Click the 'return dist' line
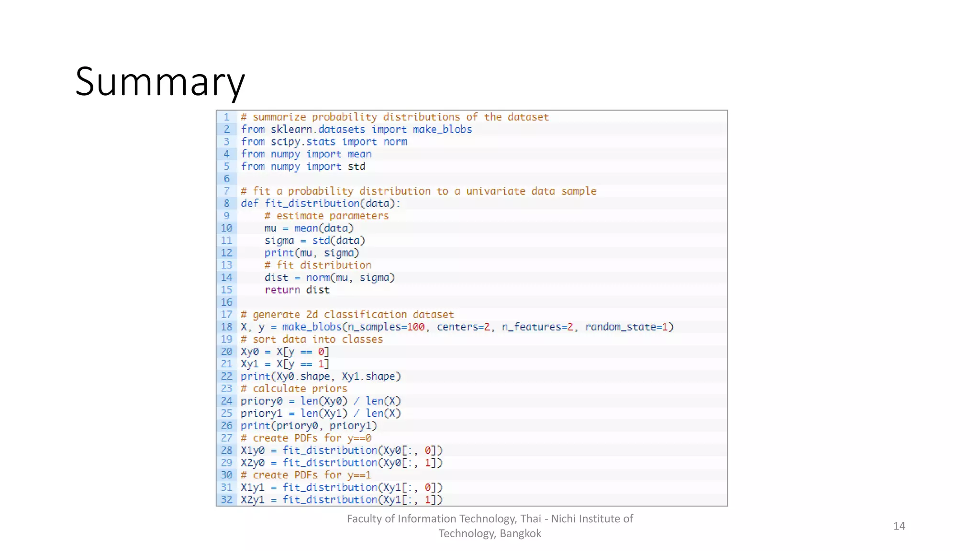This screenshot has height=551, width=980. [297, 290]
